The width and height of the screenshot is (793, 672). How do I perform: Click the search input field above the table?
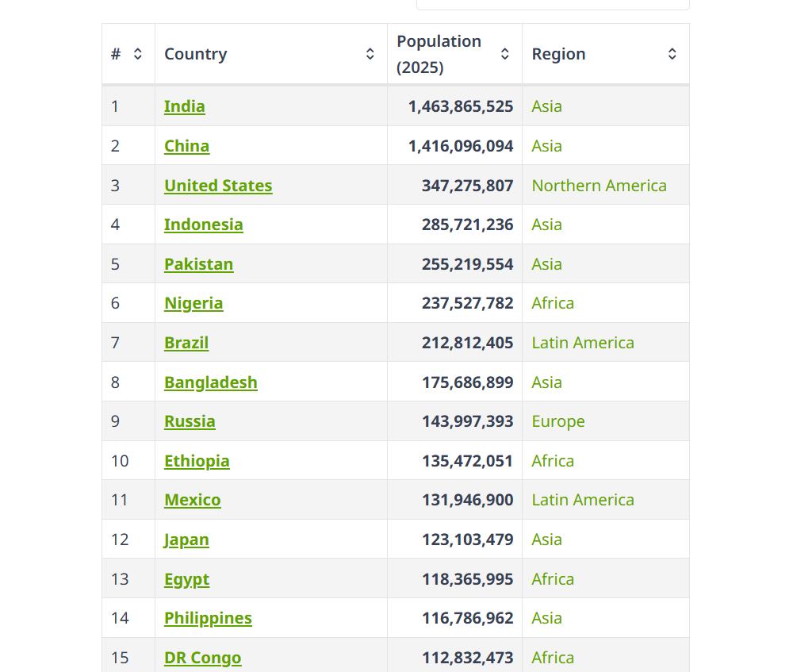[x=553, y=3]
